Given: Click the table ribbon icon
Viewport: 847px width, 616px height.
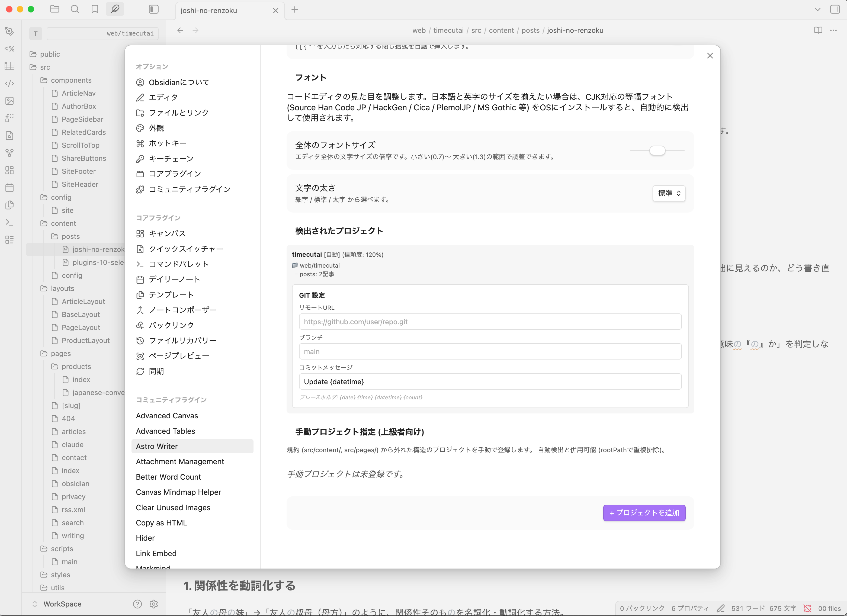Looking at the screenshot, I should (10, 66).
